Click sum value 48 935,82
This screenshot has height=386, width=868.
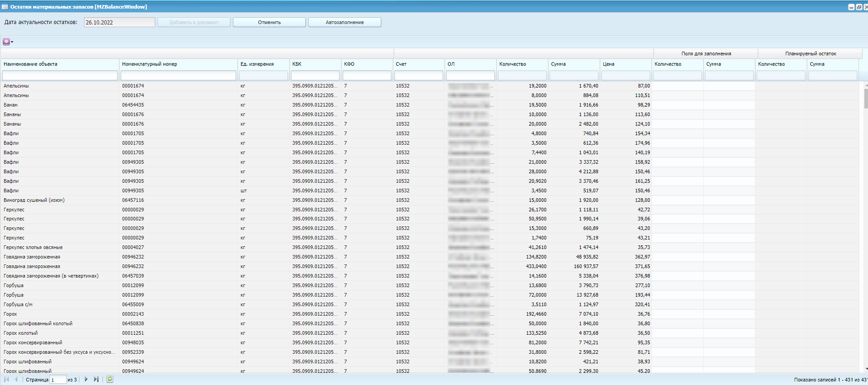587,257
